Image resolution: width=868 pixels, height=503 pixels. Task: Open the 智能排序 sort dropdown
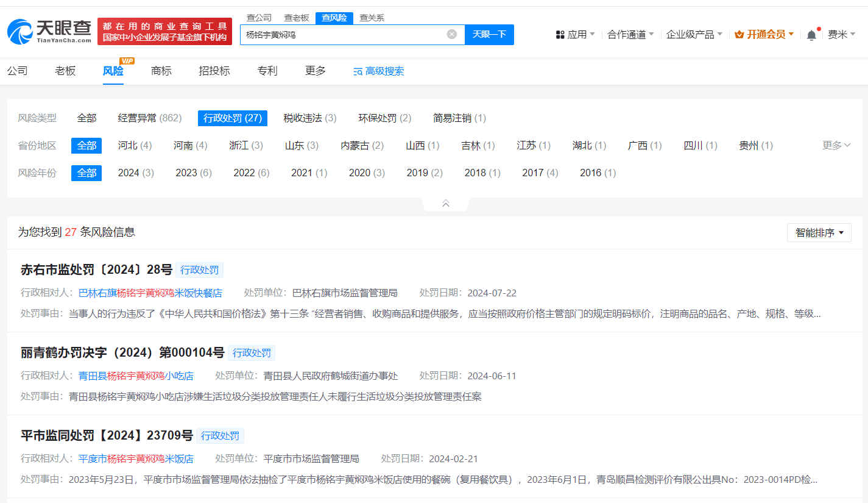[819, 232]
